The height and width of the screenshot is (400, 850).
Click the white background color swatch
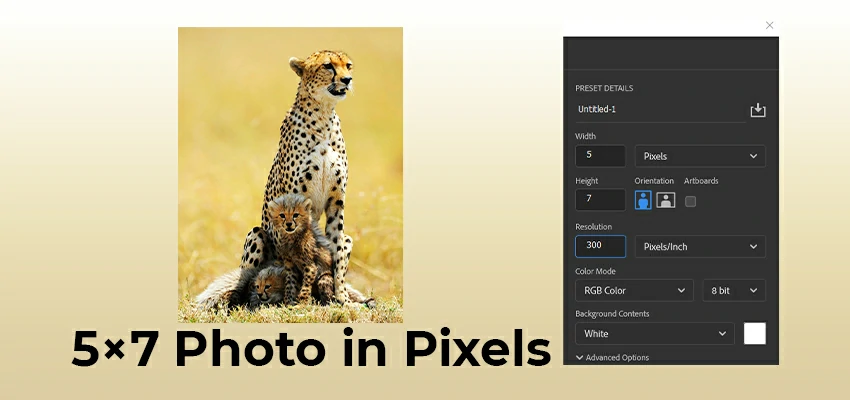pyautogui.click(x=754, y=334)
